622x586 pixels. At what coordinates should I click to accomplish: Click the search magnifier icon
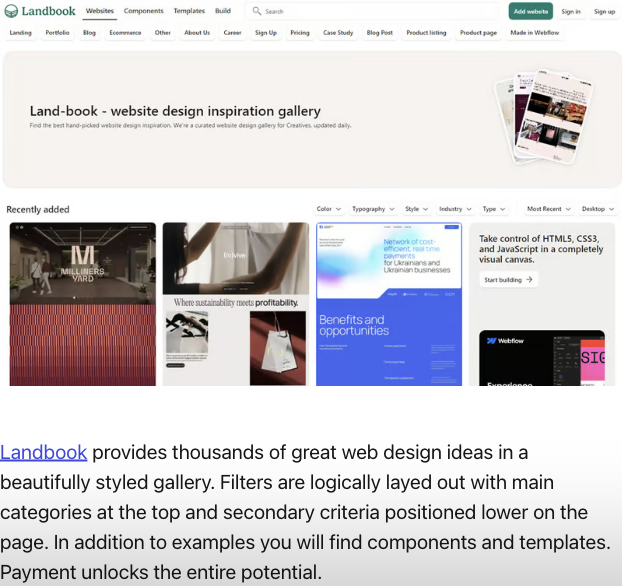pyautogui.click(x=257, y=11)
